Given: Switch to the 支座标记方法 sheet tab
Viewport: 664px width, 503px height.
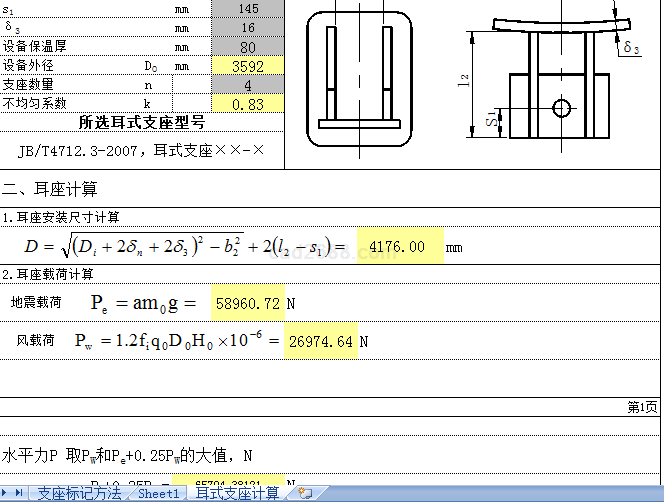Looking at the screenshot, I should coord(79,493).
